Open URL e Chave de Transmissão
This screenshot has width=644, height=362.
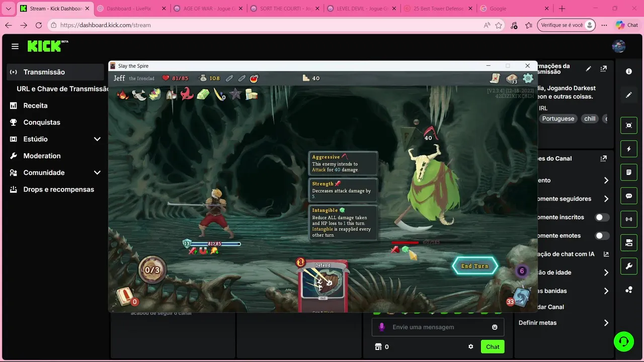pyautogui.click(x=62, y=88)
